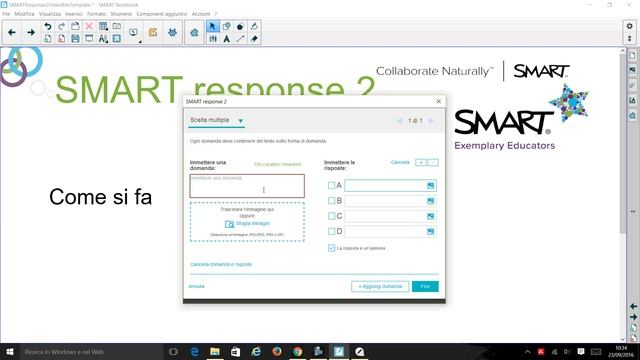Open the Modifica menu
This screenshot has width=640, height=360.
pyautogui.click(x=24, y=14)
